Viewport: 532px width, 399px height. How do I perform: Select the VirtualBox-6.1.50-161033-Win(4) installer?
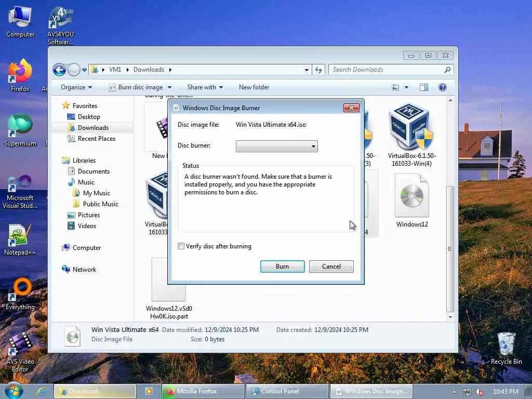point(411,135)
